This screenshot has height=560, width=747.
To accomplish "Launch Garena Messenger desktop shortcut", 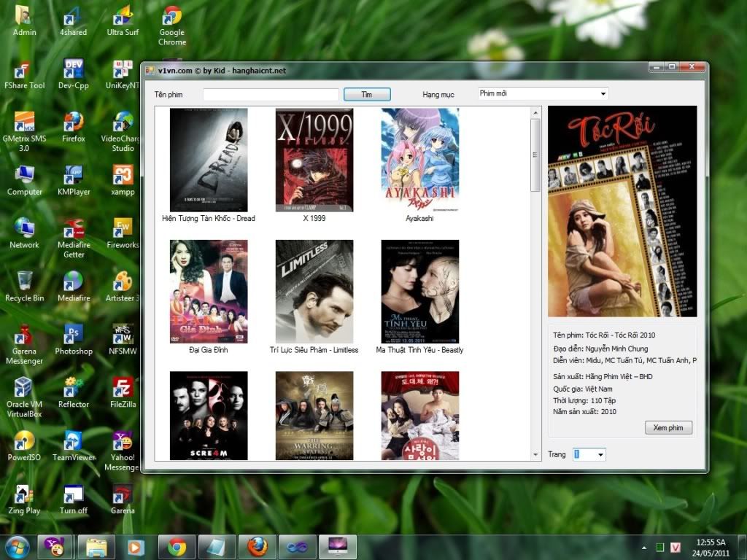I will click(24, 344).
